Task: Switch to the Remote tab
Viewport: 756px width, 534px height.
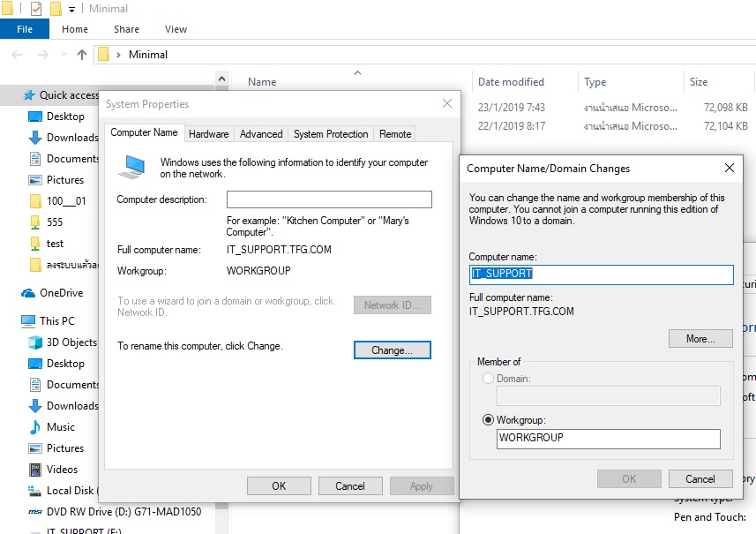Action: (395, 134)
